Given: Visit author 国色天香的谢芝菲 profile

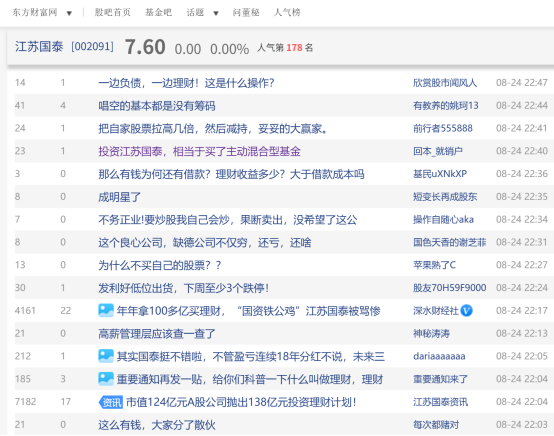Looking at the screenshot, I should click(449, 242).
